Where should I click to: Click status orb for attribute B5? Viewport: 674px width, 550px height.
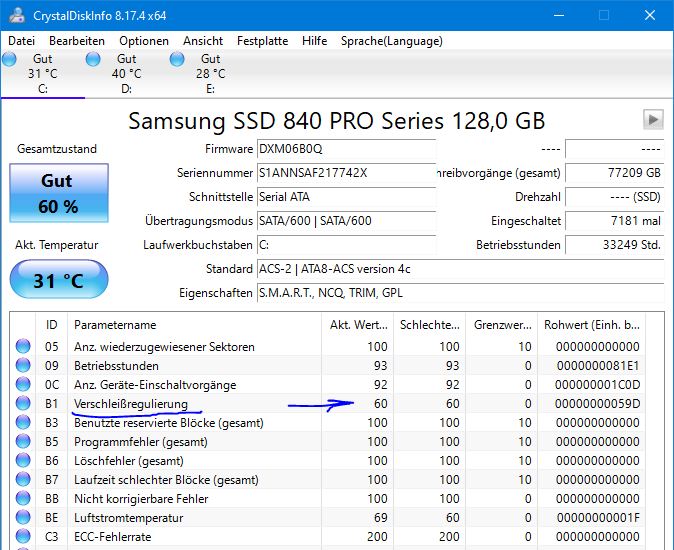(x=23, y=441)
